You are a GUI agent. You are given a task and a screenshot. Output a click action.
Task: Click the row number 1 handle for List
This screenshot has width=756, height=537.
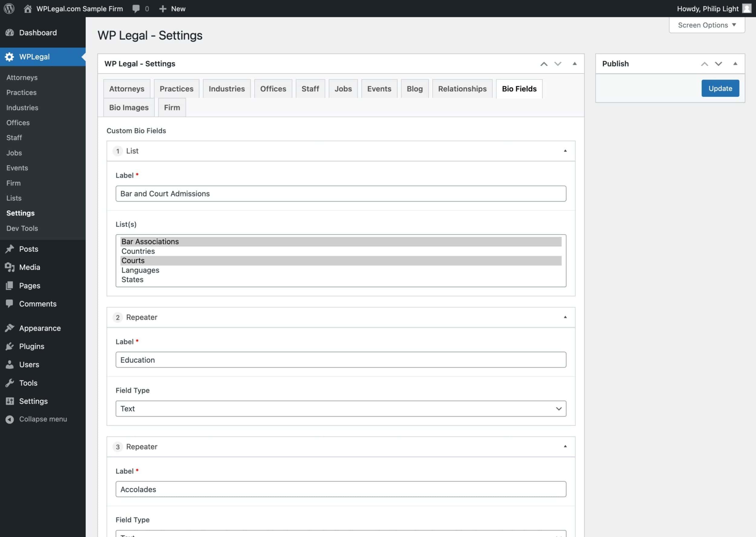pyautogui.click(x=117, y=151)
